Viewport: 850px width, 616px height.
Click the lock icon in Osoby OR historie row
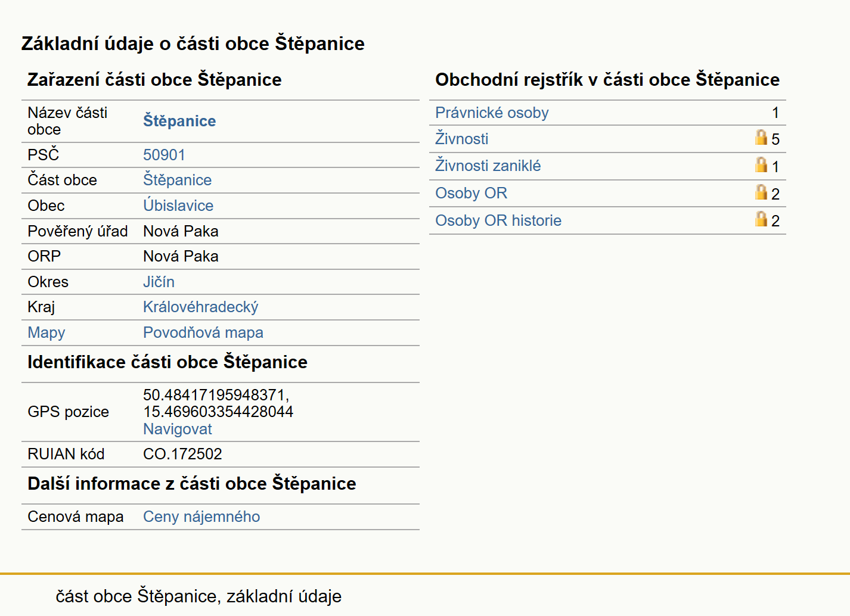[x=761, y=219]
